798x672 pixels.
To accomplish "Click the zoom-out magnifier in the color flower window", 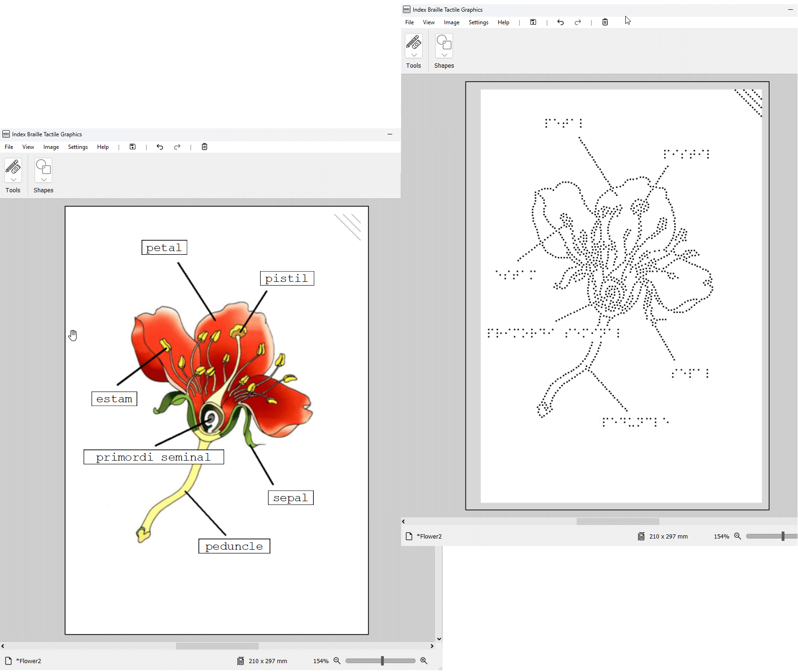I will (x=337, y=661).
